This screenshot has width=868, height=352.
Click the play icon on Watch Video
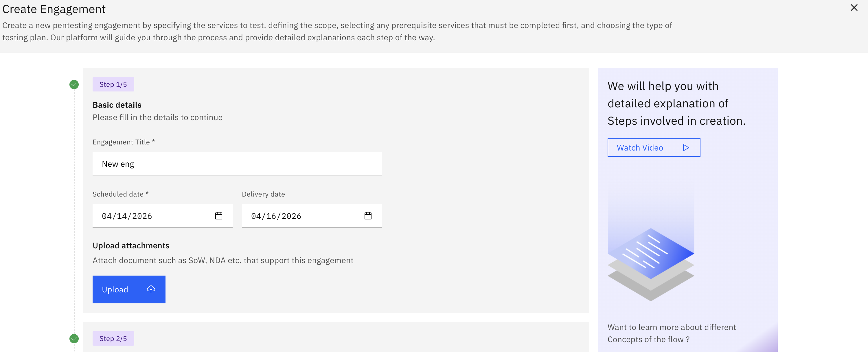(x=686, y=148)
